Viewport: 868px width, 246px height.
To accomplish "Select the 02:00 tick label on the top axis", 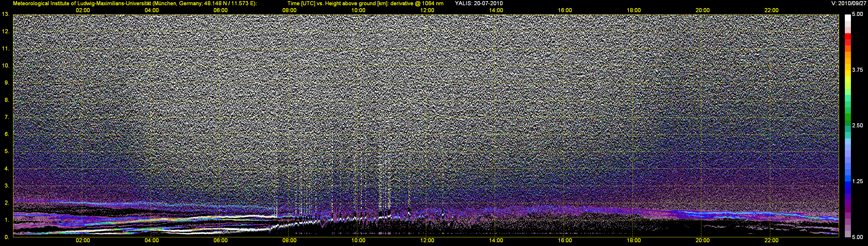I will tap(82, 10).
